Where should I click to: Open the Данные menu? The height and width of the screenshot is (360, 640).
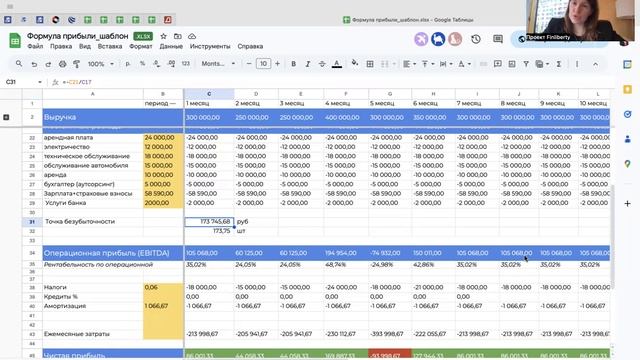tap(171, 47)
